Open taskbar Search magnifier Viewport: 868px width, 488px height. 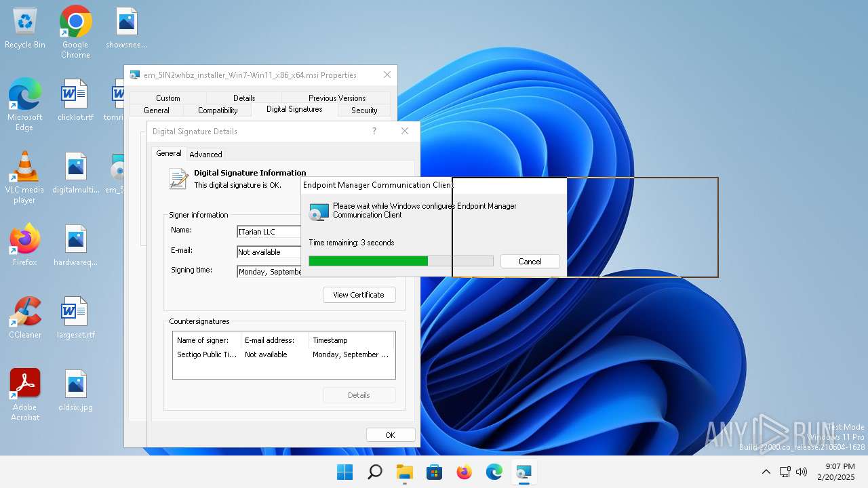(x=375, y=472)
